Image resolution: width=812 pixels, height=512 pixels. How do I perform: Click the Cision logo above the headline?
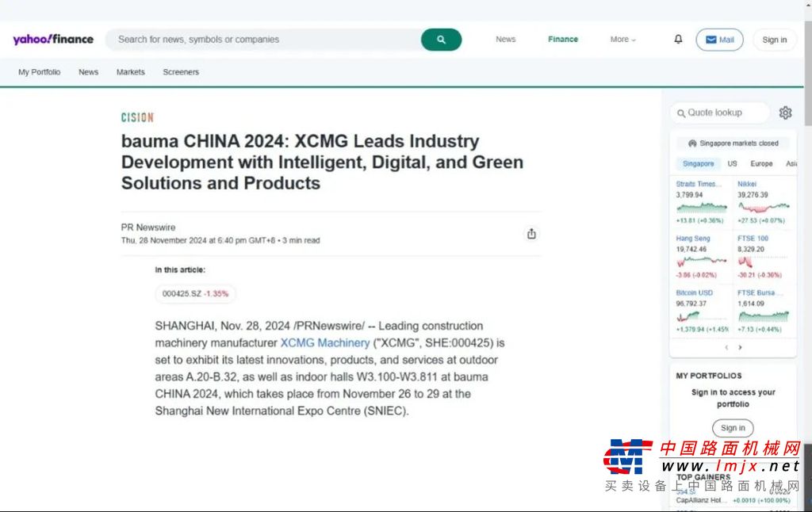tap(137, 117)
